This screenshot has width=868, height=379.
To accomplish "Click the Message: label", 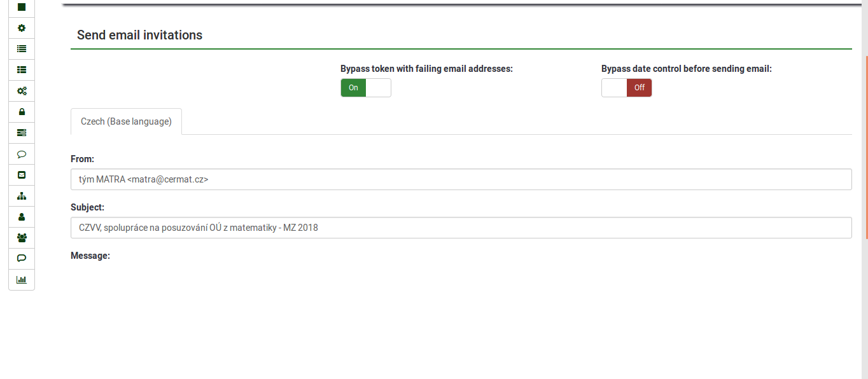I will coord(90,256).
